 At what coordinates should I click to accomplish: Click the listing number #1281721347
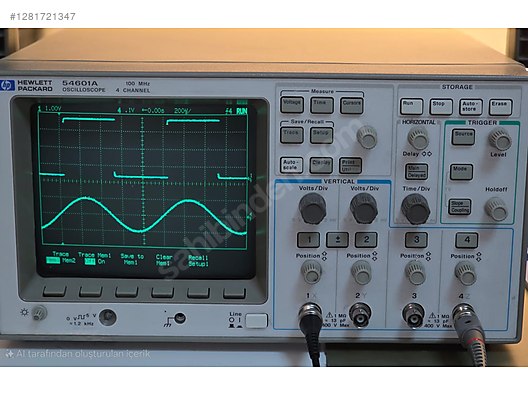43,16
